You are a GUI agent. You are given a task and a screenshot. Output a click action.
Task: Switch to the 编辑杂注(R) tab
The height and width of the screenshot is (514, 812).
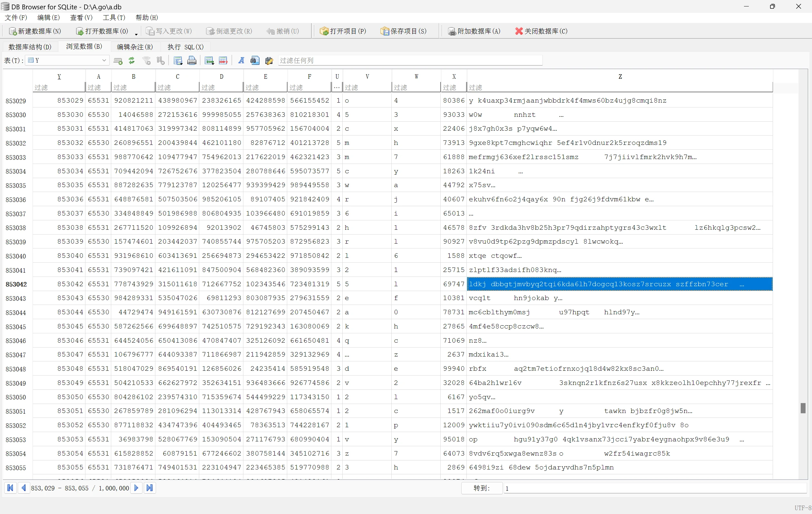click(134, 47)
